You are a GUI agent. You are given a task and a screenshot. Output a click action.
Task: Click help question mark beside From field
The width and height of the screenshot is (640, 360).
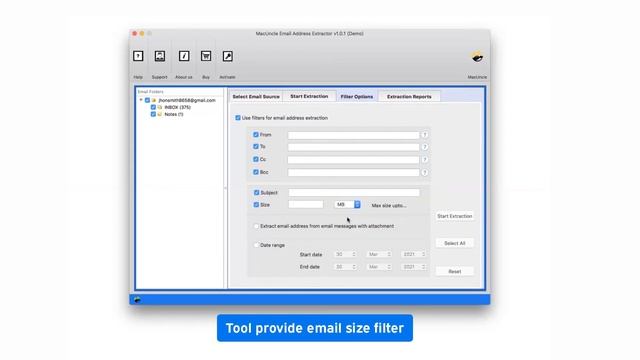coord(424,135)
